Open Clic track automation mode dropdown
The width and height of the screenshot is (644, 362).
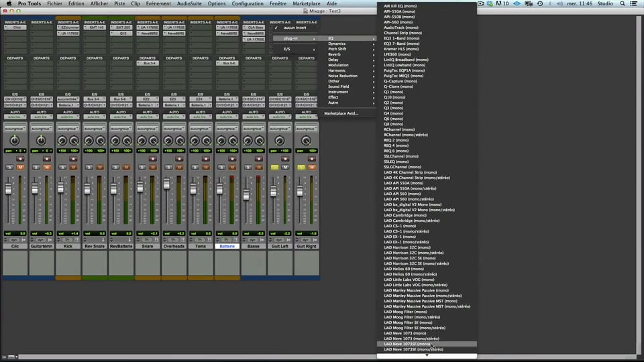pyautogui.click(x=15, y=117)
